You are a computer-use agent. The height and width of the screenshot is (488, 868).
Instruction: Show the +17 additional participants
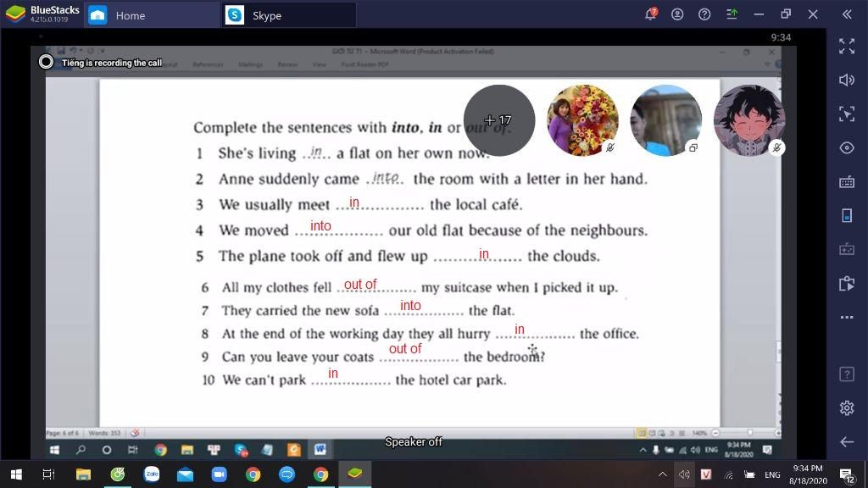499,120
